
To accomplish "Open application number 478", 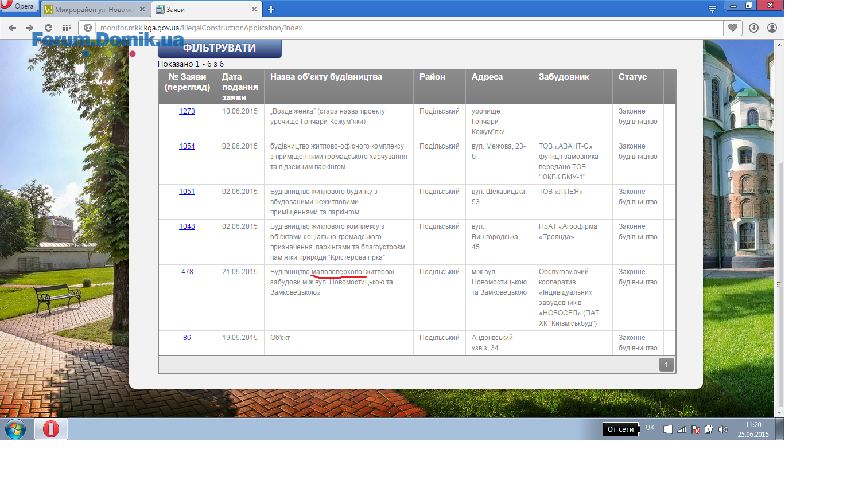I will pos(187,272).
